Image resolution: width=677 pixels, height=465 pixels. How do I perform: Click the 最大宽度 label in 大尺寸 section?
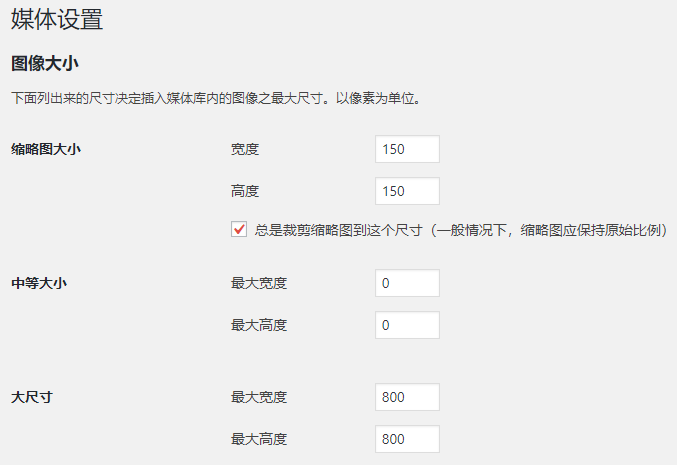[x=259, y=397]
